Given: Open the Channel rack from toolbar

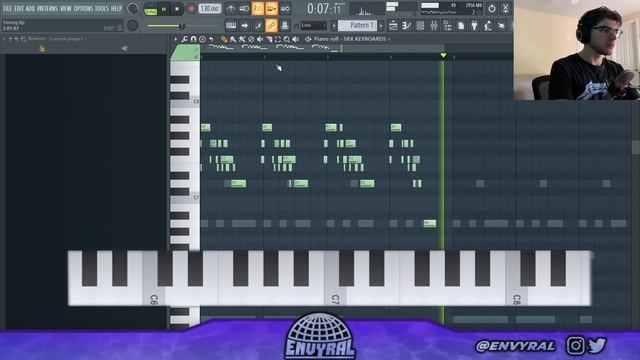Looking at the screenshot, I should 420,25.
